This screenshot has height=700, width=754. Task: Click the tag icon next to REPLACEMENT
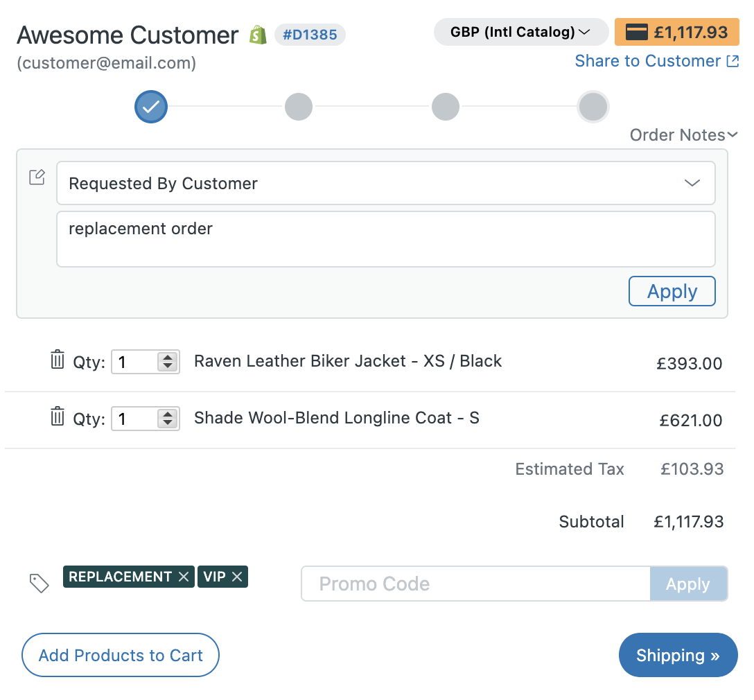[39, 583]
